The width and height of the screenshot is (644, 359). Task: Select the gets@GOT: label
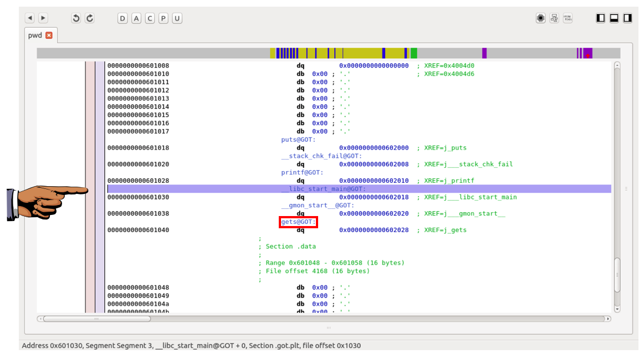click(298, 222)
